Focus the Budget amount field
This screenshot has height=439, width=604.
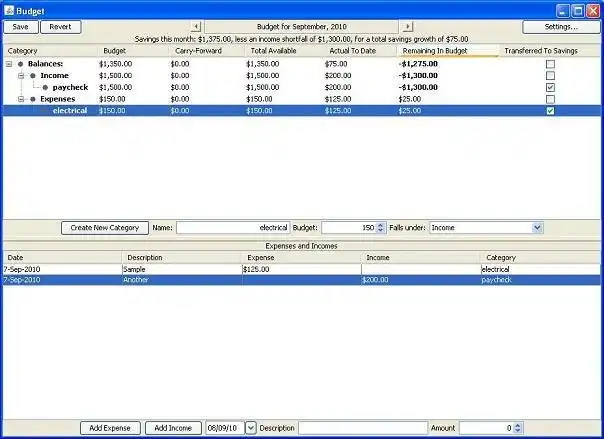349,228
